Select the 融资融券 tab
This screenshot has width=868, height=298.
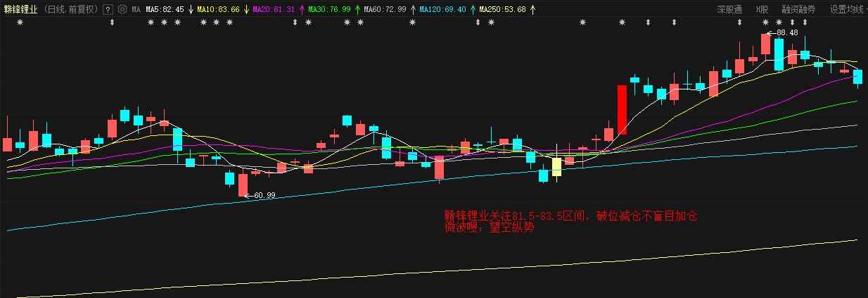coord(798,10)
